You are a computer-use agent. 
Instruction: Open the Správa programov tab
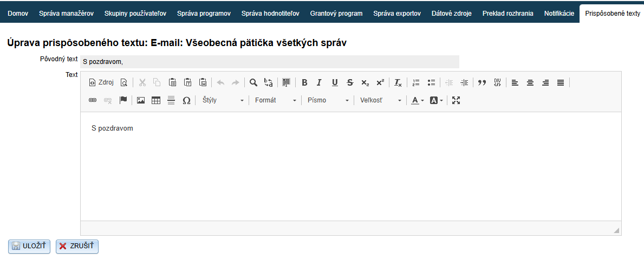point(204,14)
